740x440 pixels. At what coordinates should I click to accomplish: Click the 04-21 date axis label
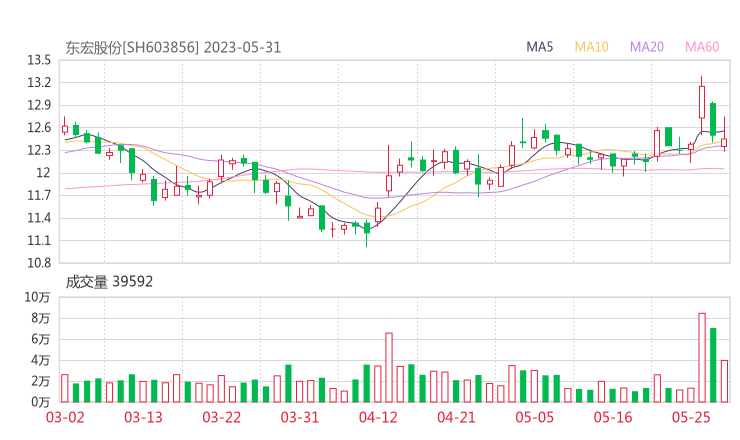(x=456, y=417)
